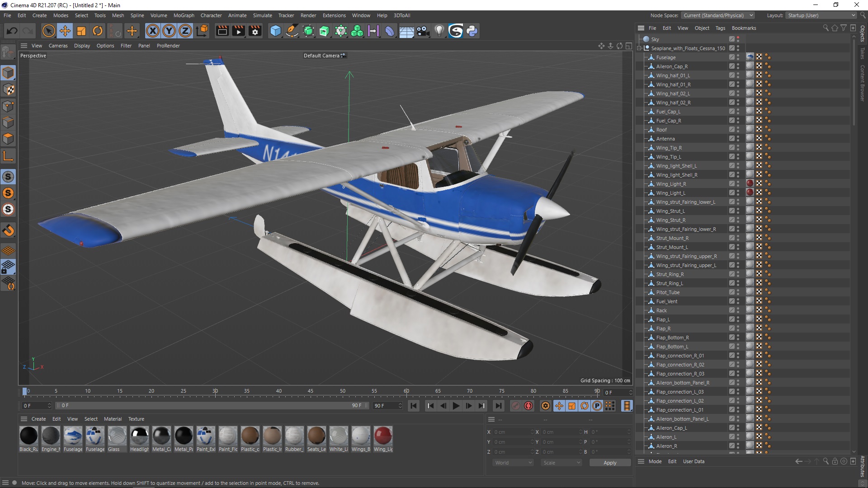868x488 pixels.
Task: Add a Light object
Action: [x=439, y=31]
